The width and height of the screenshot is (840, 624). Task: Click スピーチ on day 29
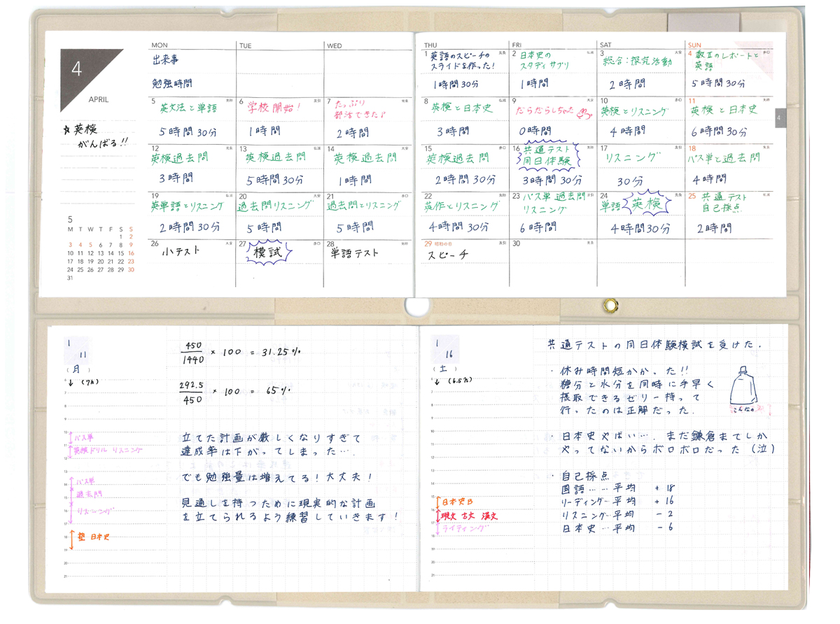(447, 255)
